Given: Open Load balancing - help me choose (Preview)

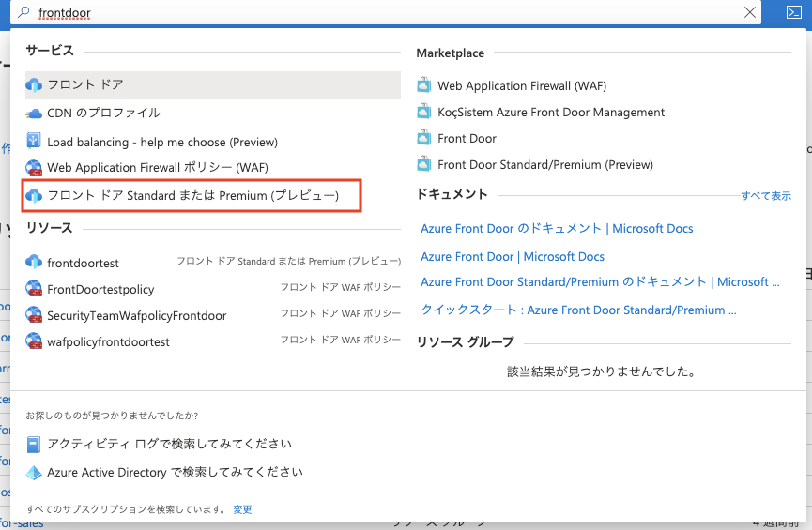Looking at the screenshot, I should (x=162, y=142).
